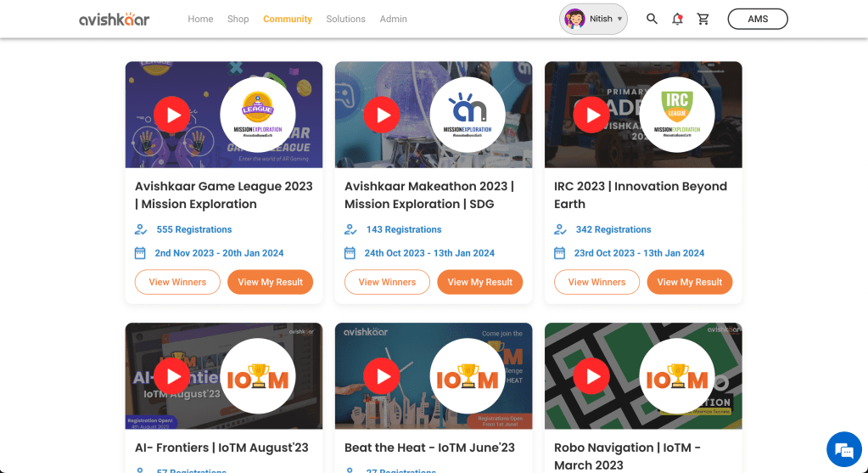The height and width of the screenshot is (473, 868).
Task: Open the shopping cart icon
Action: tap(703, 19)
